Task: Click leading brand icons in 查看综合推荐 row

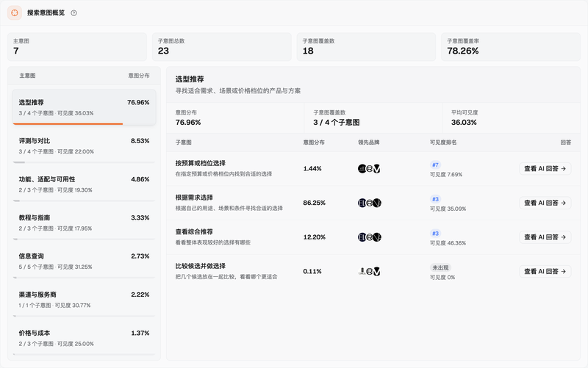Action: click(370, 237)
